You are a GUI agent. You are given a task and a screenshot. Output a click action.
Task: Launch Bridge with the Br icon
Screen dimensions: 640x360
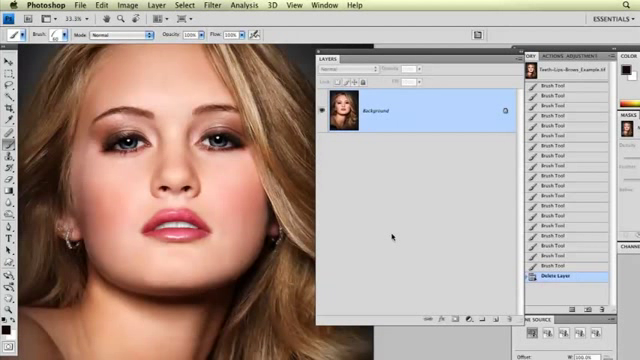[28, 19]
